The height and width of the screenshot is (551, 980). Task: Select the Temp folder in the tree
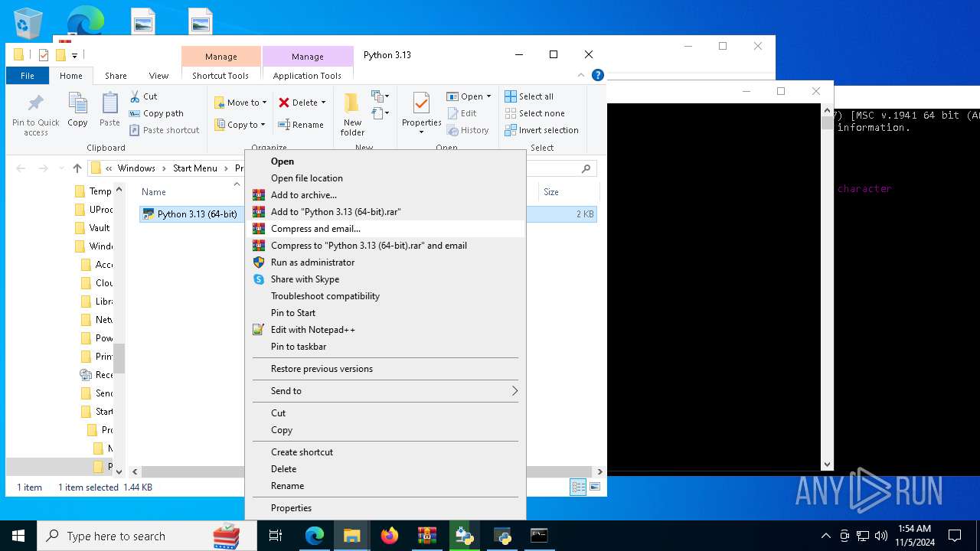(x=93, y=191)
